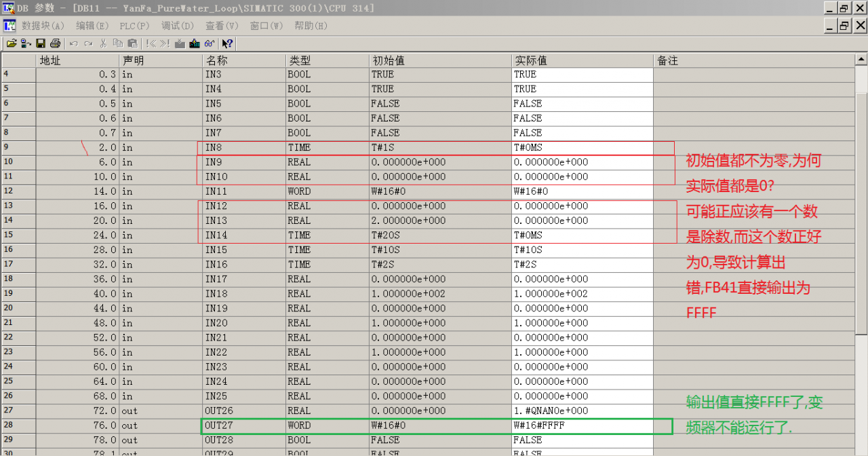Click address cell 14.0
Image resolution: width=868 pixels, height=456 pixels.
point(77,191)
